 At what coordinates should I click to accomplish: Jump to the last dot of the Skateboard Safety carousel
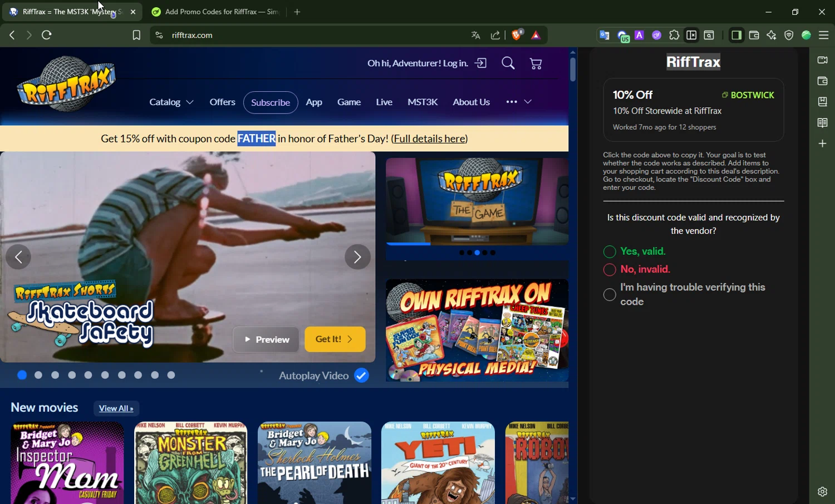point(171,375)
